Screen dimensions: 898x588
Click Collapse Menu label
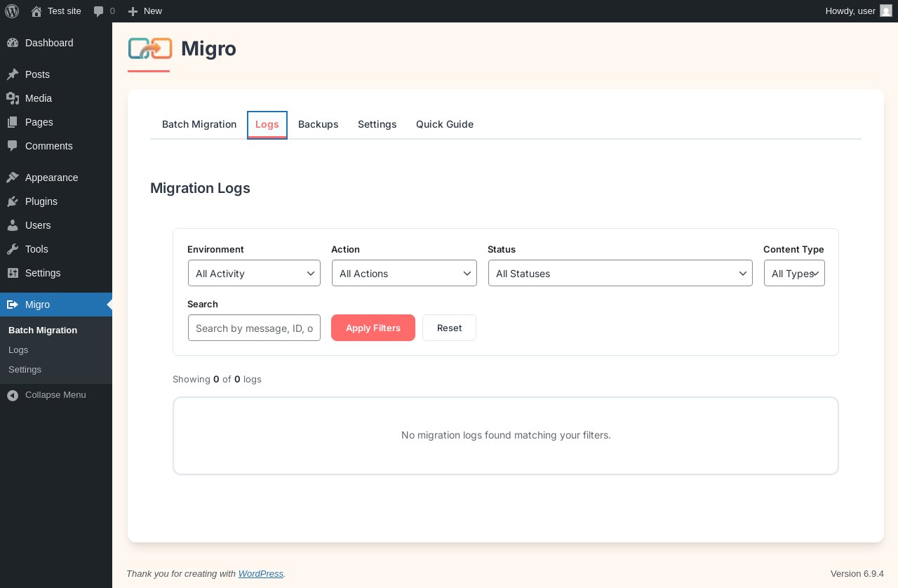[55, 395]
